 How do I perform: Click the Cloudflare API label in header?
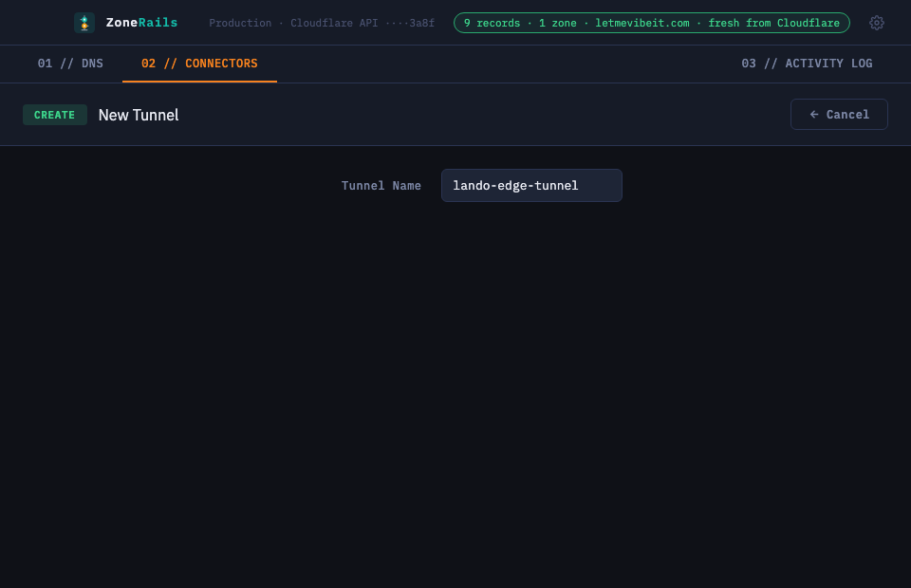334,23
